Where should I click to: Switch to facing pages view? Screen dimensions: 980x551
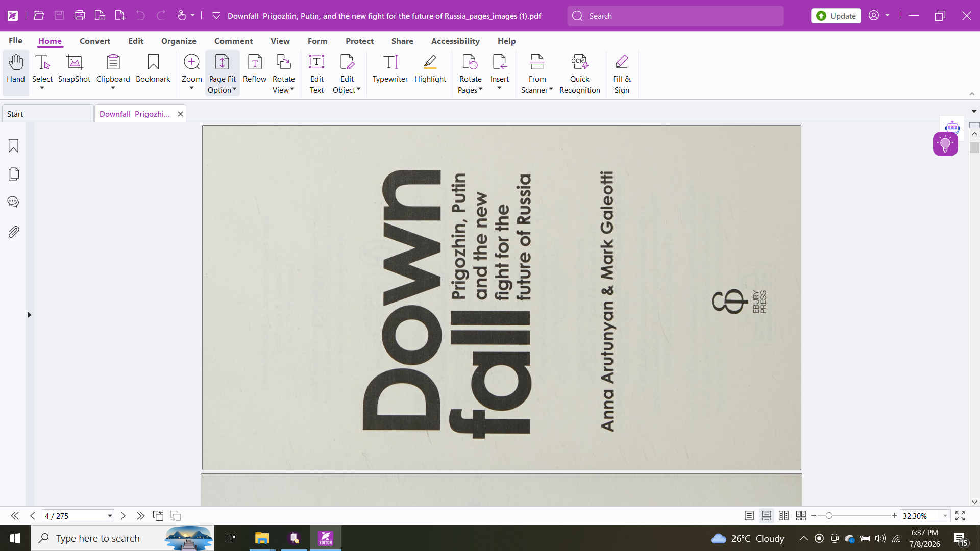[784, 516]
